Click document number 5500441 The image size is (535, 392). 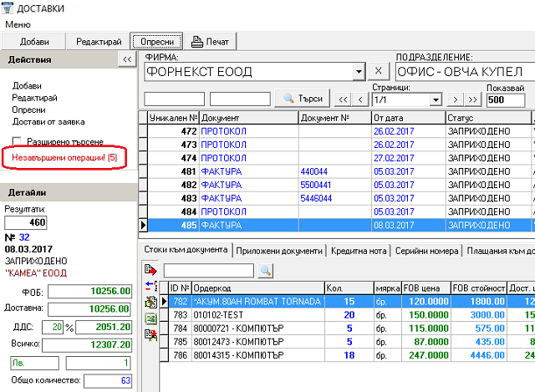click(x=316, y=185)
